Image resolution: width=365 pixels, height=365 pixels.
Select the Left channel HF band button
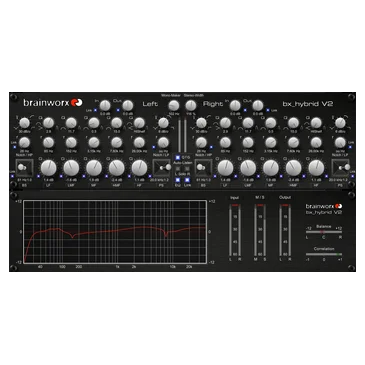click(x=139, y=185)
